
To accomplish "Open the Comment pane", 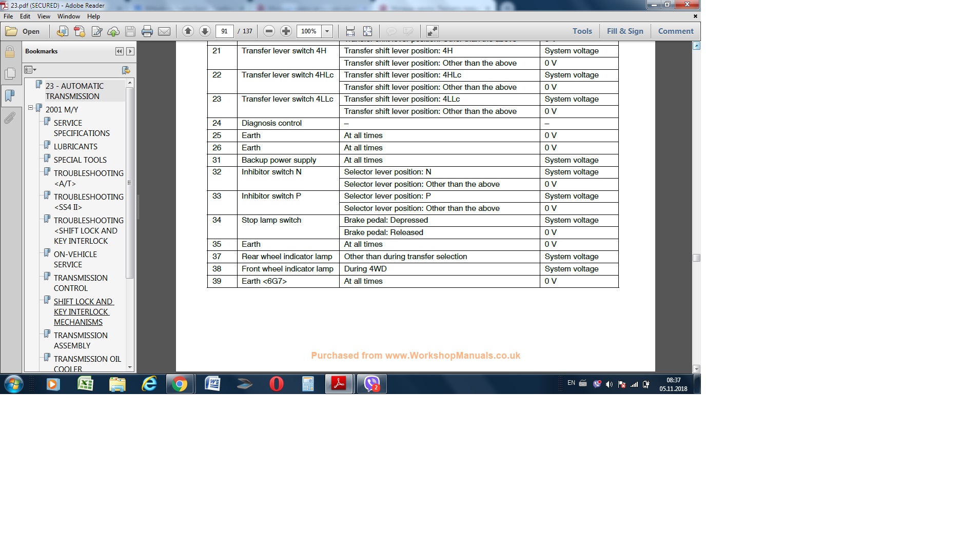I will point(676,31).
